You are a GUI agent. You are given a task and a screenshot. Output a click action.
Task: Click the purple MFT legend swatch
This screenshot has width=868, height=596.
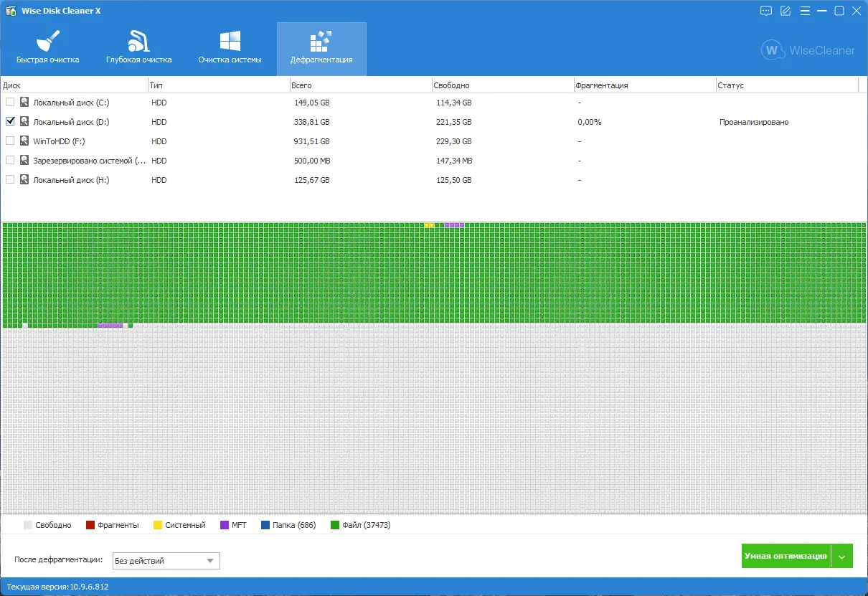point(225,525)
